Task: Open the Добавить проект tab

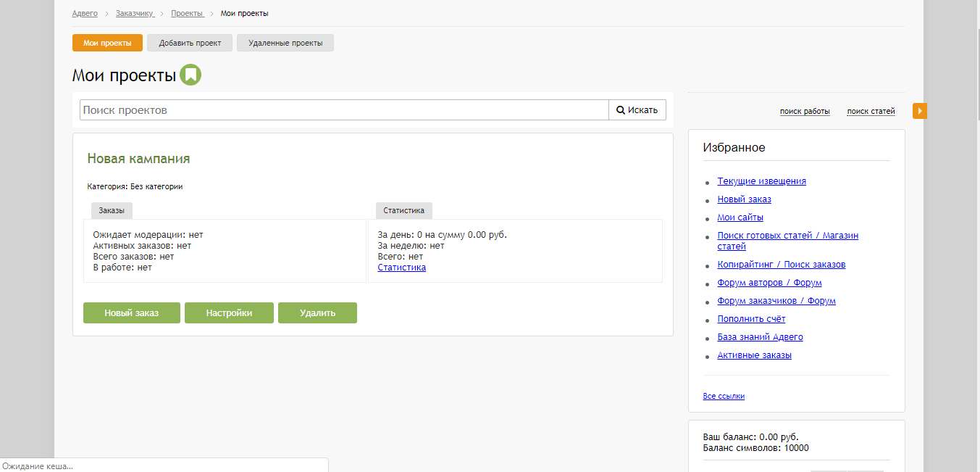Action: [x=190, y=43]
